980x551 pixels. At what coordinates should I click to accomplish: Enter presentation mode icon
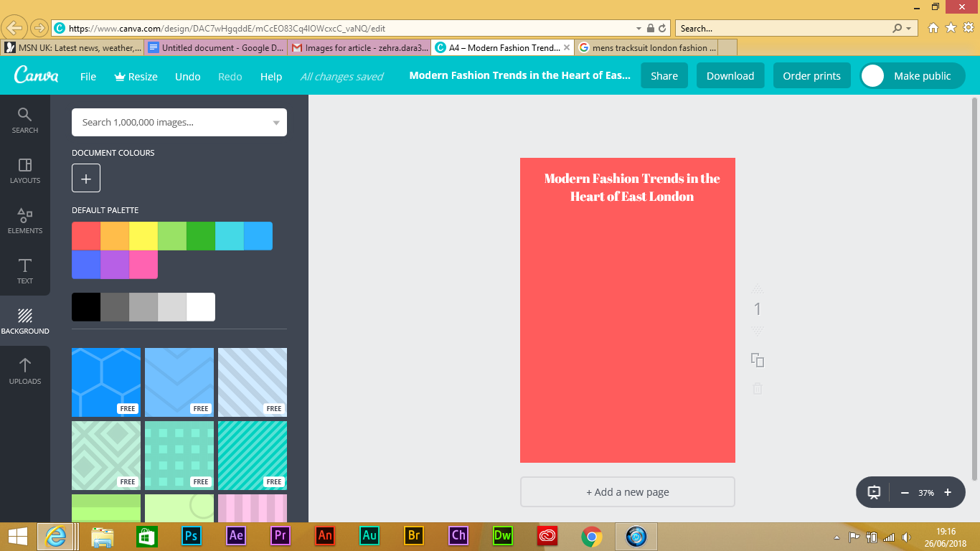[x=874, y=492]
